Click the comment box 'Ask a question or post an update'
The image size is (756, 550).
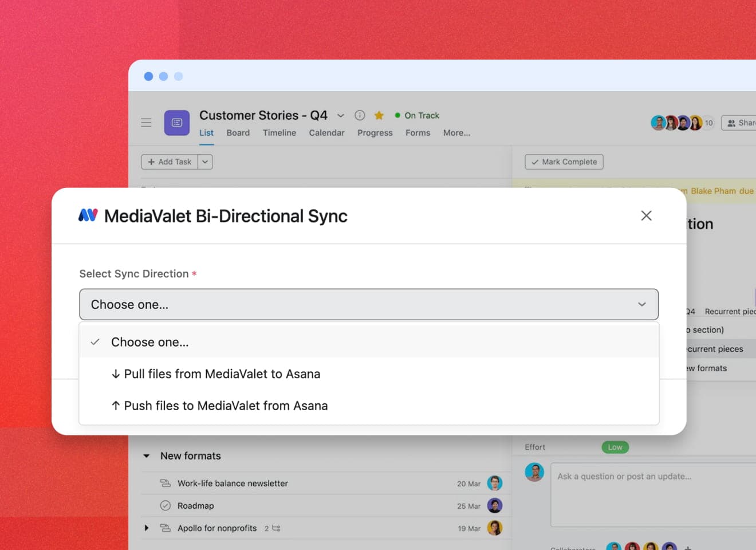[x=653, y=495]
